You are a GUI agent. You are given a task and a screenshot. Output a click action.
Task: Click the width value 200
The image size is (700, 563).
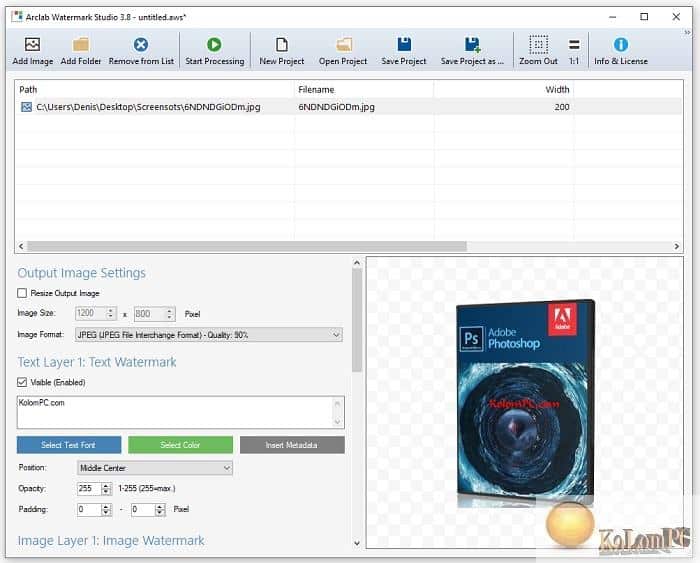pos(562,107)
